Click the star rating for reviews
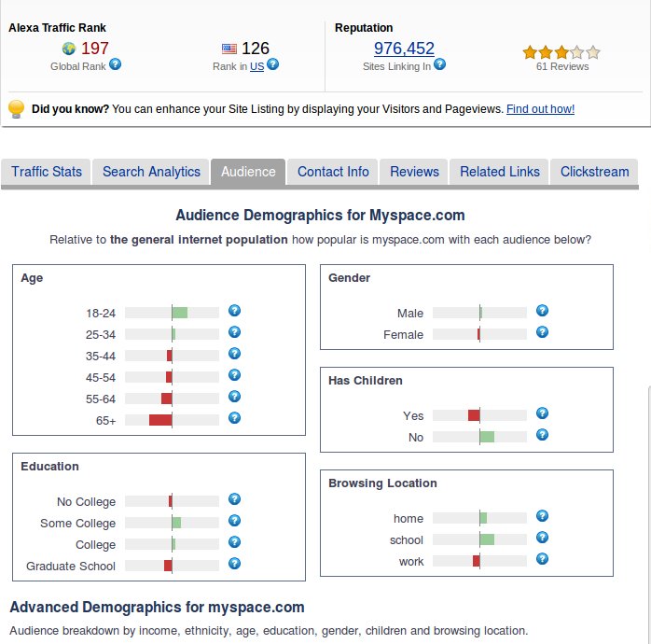Viewport: 651px width, 644px height. [561, 52]
